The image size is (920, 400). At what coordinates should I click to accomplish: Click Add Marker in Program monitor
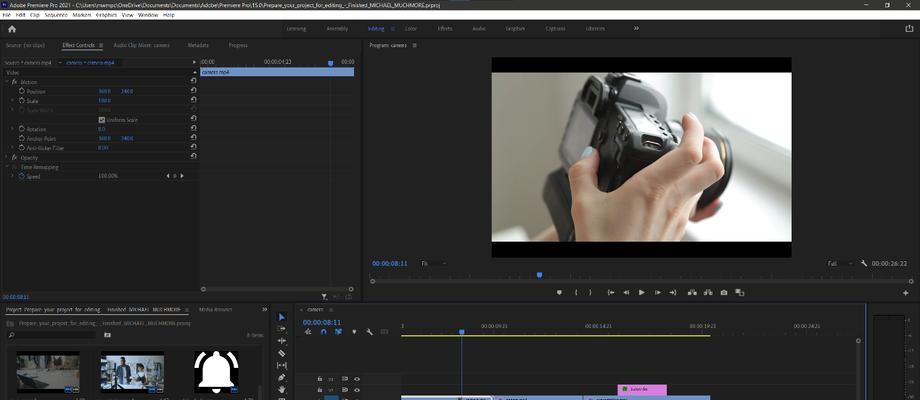click(559, 292)
